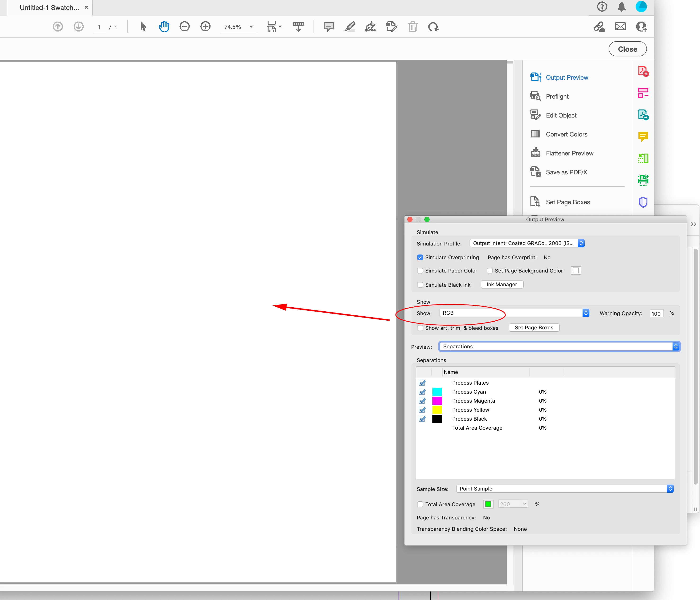Enable the Simulate Paper Color checkbox
The width and height of the screenshot is (700, 600).
420,270
